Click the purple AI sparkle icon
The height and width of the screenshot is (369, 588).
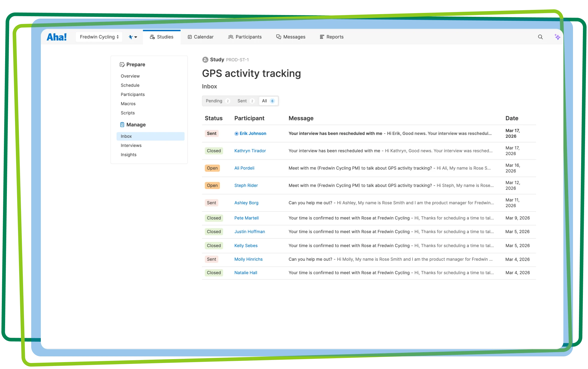point(557,37)
